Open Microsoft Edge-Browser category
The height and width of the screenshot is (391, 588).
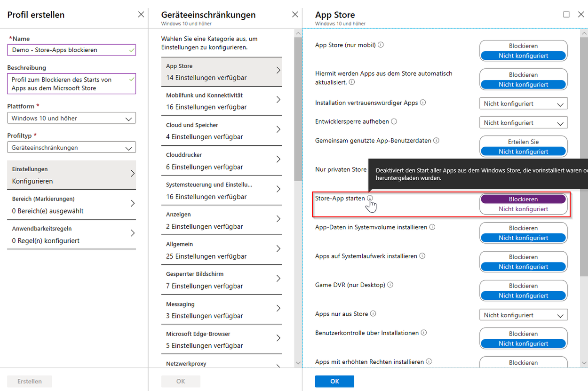(x=222, y=340)
